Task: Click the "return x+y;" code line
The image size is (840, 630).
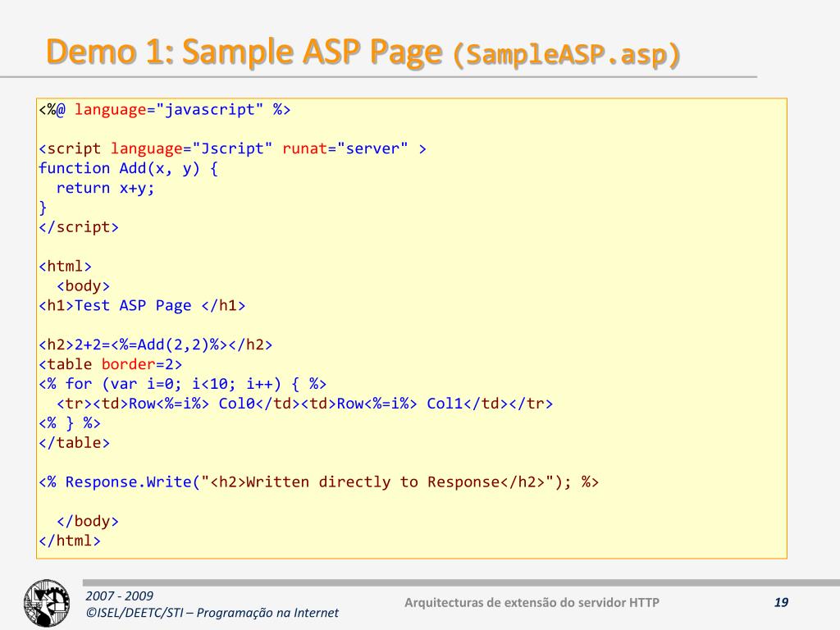Action: point(105,188)
